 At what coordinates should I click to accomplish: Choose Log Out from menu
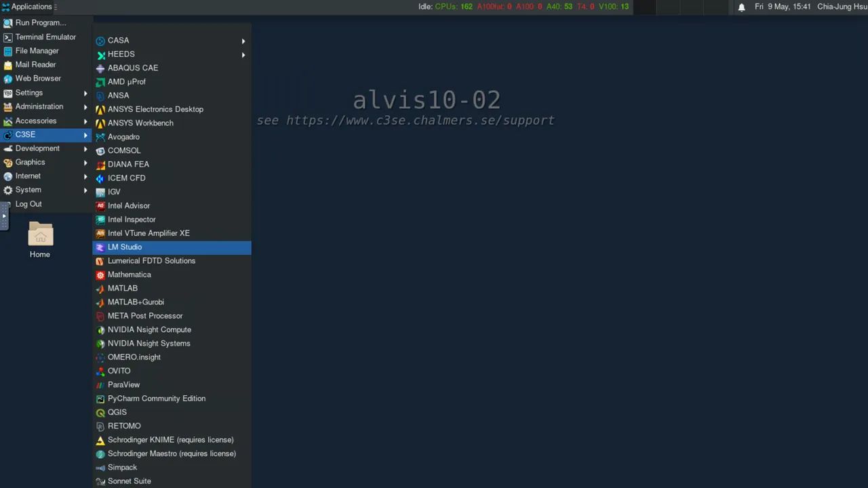[x=46, y=204]
